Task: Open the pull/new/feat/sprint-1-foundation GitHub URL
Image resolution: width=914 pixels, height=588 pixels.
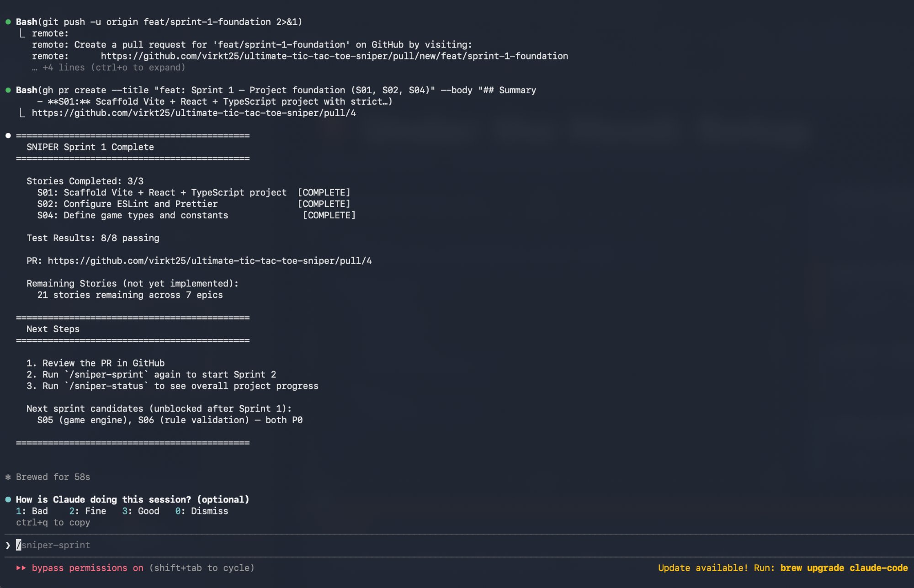Action: [x=334, y=56]
